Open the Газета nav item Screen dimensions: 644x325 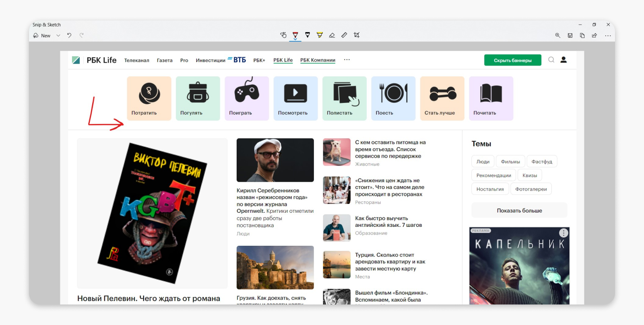(x=165, y=60)
